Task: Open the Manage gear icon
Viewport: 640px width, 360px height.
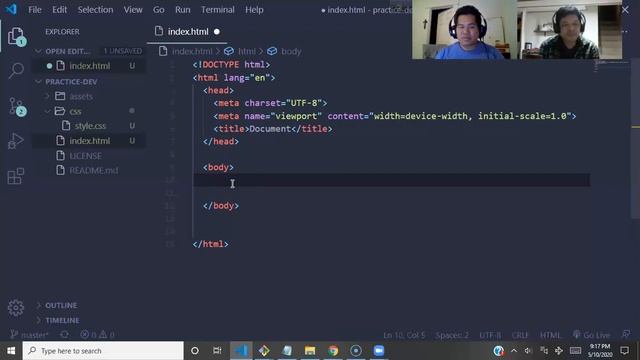Action: [x=16, y=308]
